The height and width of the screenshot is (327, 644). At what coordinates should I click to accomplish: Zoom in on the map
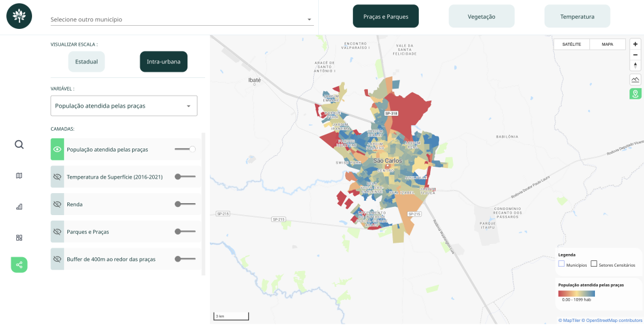click(x=635, y=45)
